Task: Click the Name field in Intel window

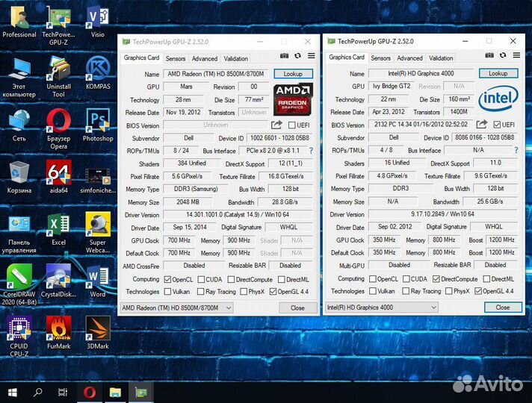Action: (421, 73)
